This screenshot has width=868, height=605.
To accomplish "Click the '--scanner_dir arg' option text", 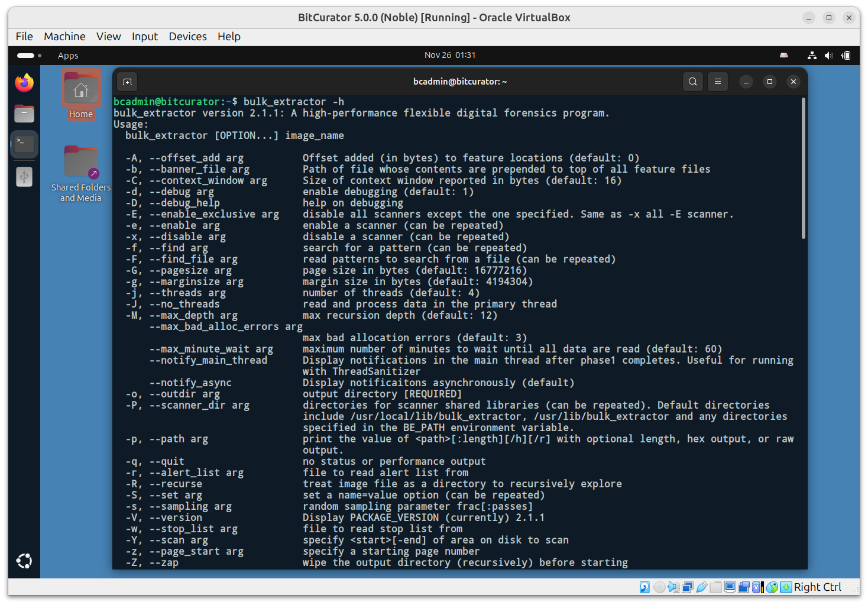I will pyautogui.click(x=199, y=405).
